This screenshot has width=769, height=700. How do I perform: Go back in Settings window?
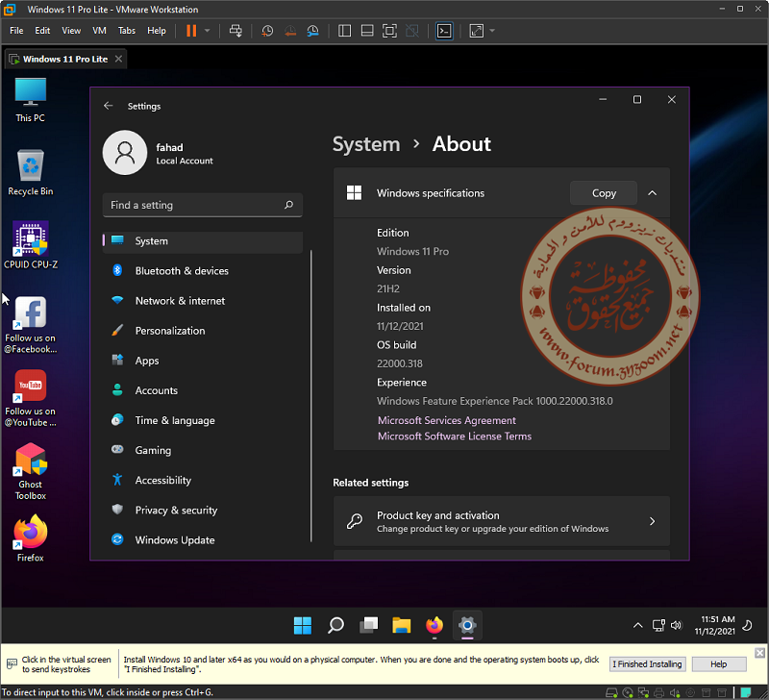coord(109,106)
